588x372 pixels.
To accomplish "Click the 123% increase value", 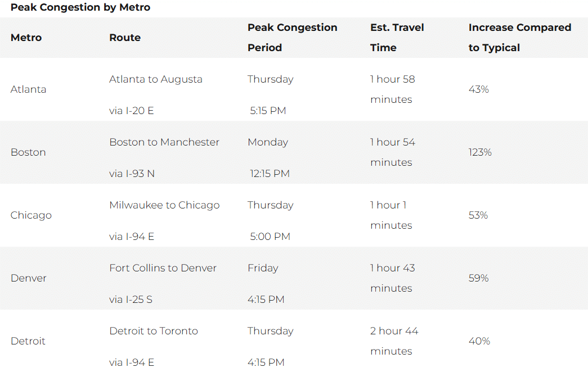I will (x=479, y=152).
